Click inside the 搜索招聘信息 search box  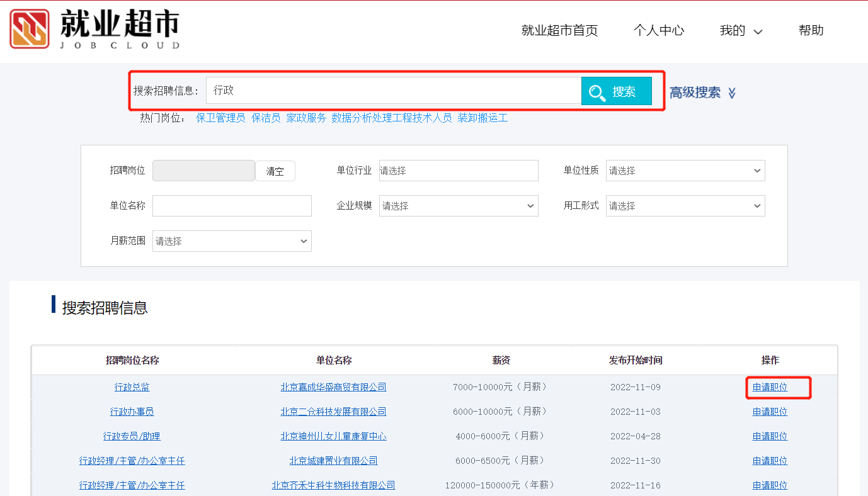click(391, 90)
